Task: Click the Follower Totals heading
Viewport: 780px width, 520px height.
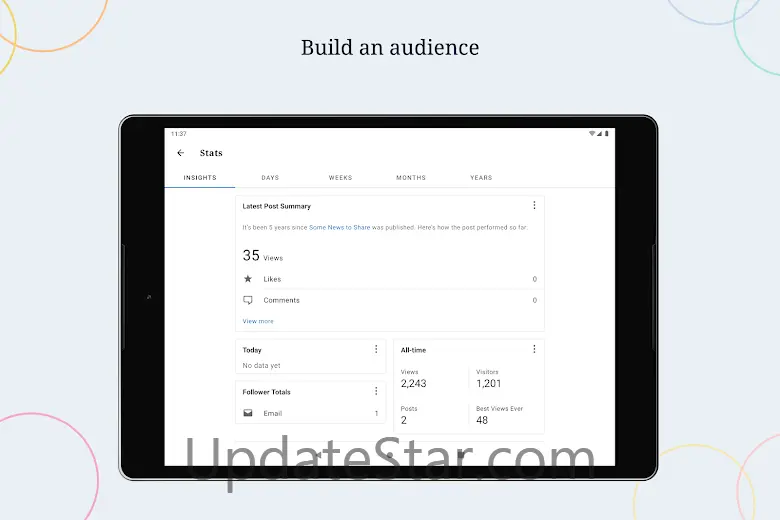Action: coord(266,392)
